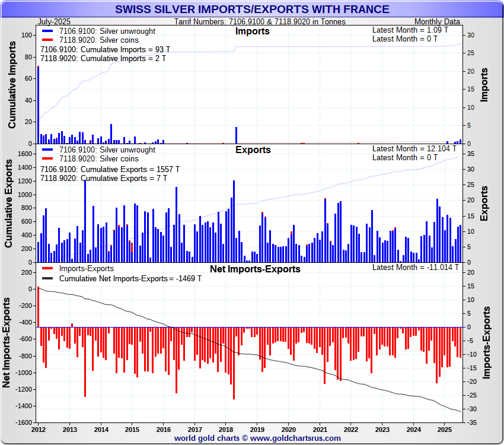This screenshot has height=445, width=504.
Task: Click the 'Monthly Data' label
Action: coord(437,21)
